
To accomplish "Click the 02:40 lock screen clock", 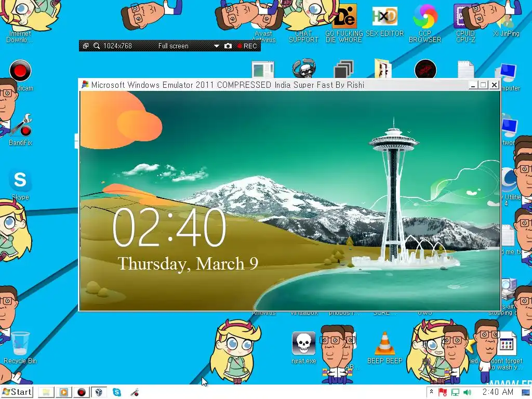I will click(169, 227).
